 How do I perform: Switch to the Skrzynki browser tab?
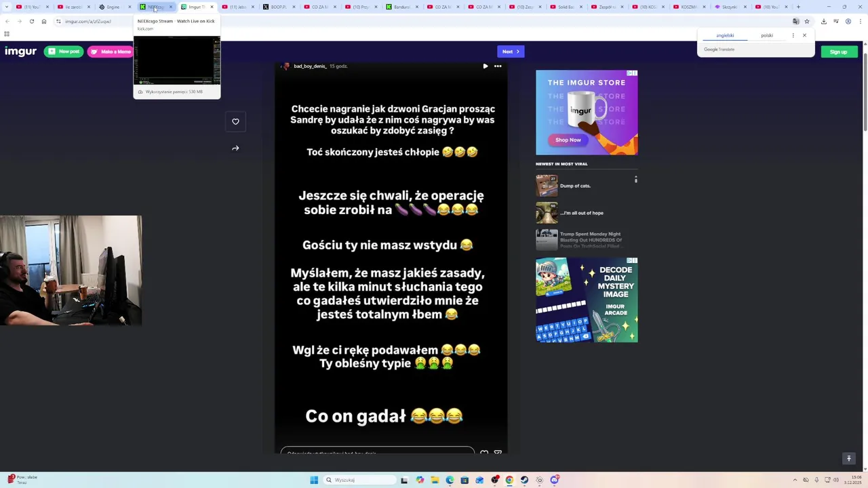(730, 7)
